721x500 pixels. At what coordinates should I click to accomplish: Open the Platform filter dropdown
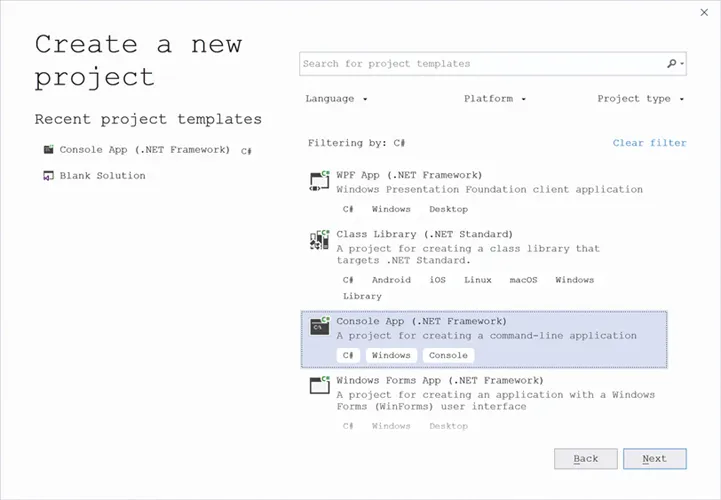(x=495, y=99)
